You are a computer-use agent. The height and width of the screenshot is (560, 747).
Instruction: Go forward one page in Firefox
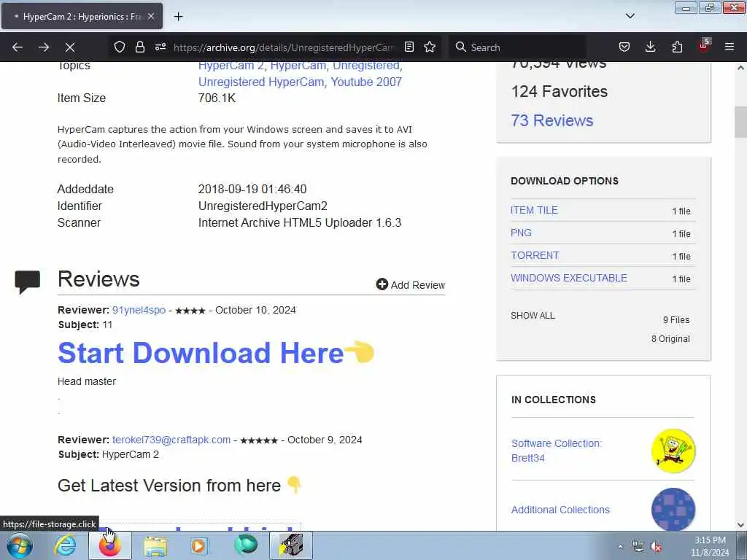[x=43, y=47]
